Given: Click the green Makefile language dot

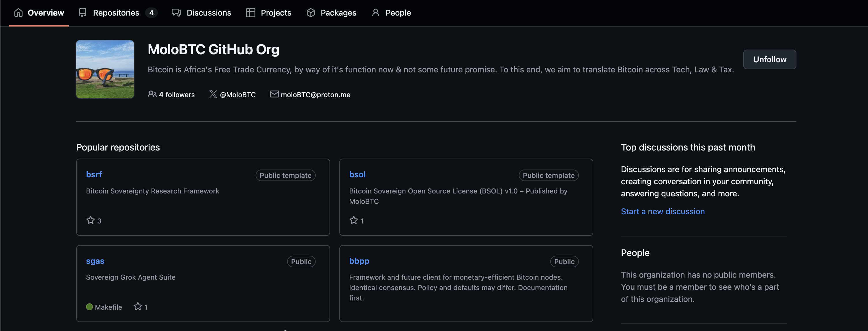Looking at the screenshot, I should [89, 307].
